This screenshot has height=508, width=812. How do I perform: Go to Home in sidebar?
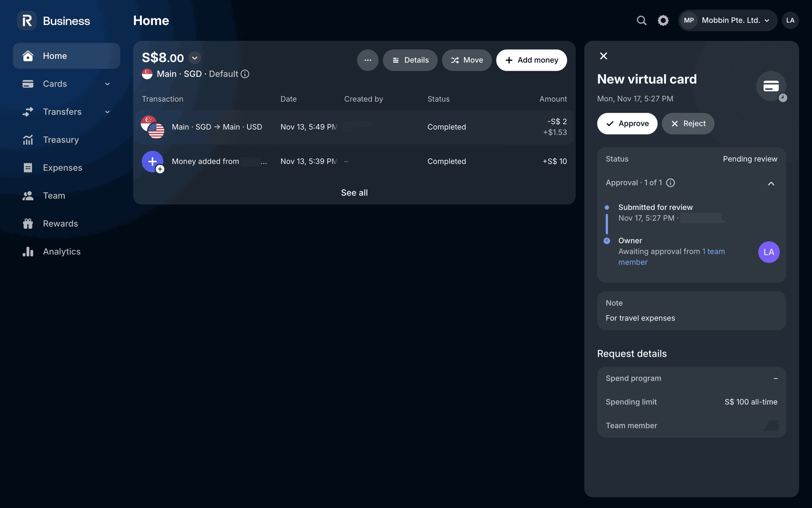(x=66, y=56)
